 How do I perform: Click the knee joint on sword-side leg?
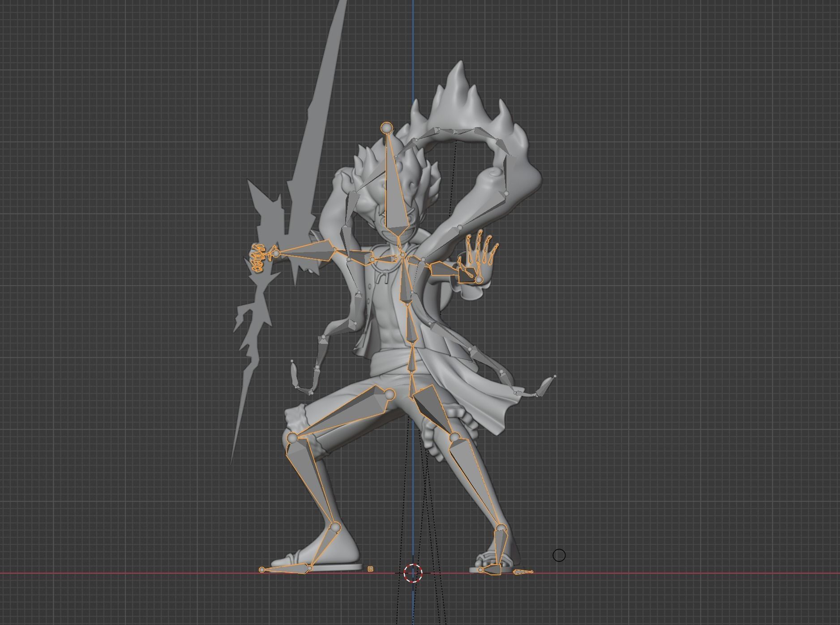coord(292,438)
